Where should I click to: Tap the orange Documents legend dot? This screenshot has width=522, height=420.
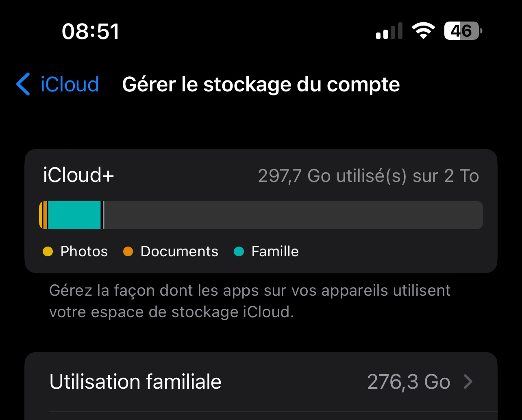[x=128, y=252]
